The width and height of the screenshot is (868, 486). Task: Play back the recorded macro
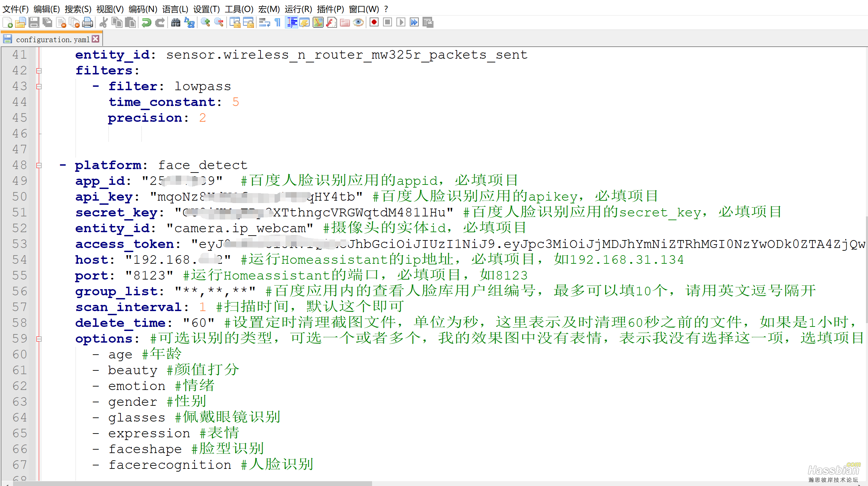click(x=401, y=23)
